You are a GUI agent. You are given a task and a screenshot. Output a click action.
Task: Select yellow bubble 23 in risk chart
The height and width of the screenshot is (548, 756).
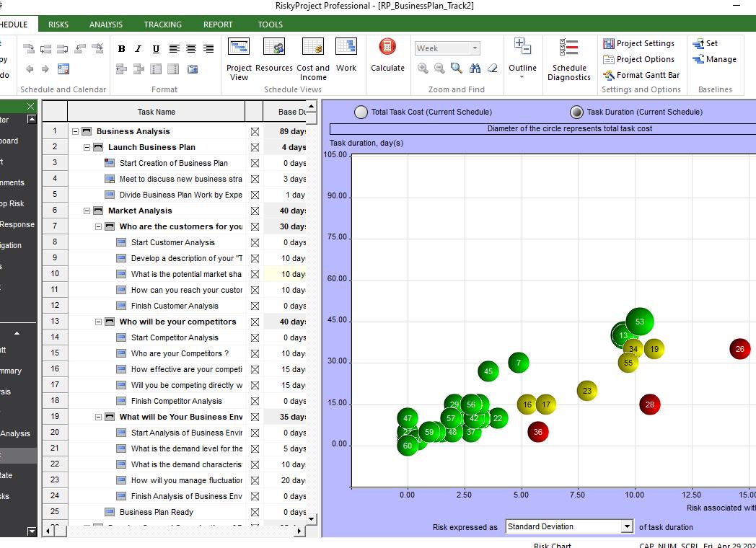click(x=586, y=391)
